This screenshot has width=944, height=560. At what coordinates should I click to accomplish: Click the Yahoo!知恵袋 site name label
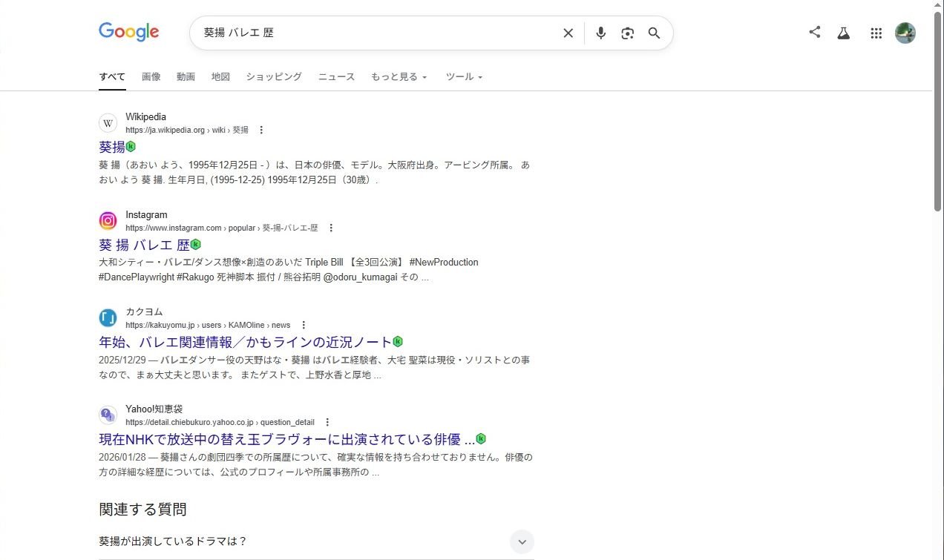(x=154, y=409)
